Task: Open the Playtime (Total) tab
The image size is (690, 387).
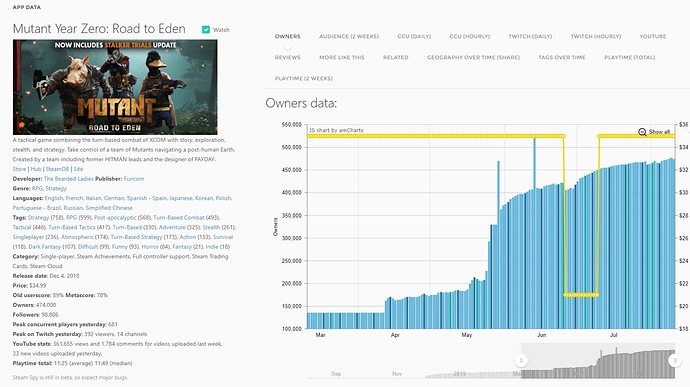Action: 630,58
